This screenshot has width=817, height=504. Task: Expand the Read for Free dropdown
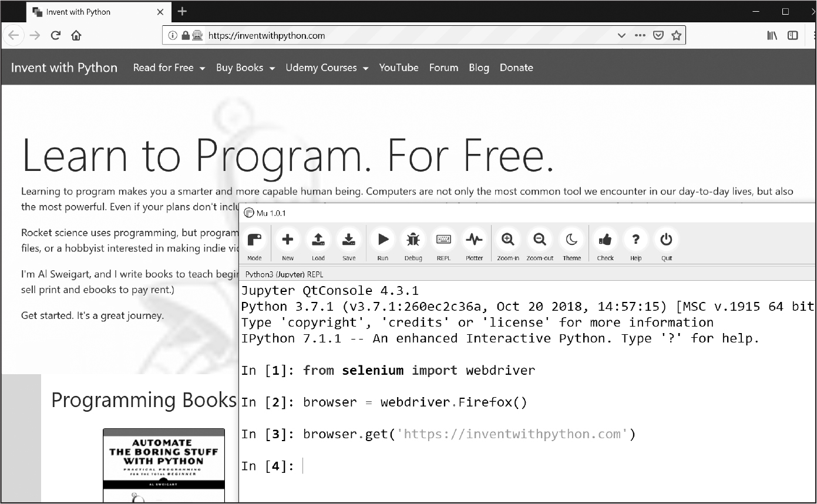[x=169, y=68]
